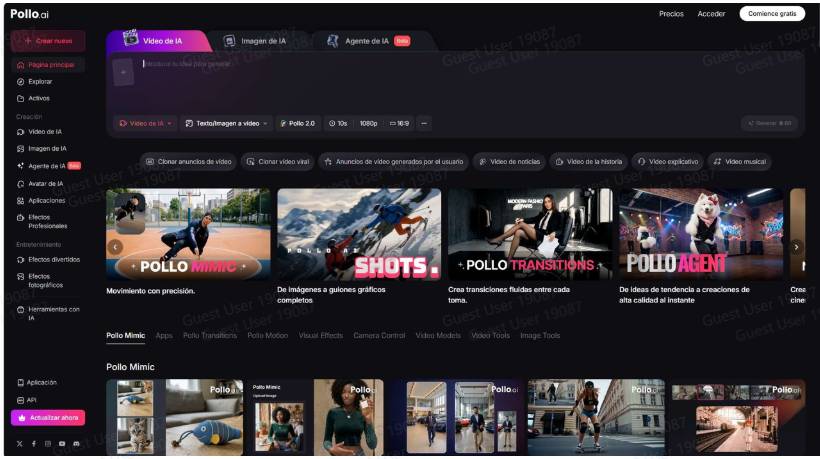
Task: Choose the 1080p resolution option
Action: 368,123
